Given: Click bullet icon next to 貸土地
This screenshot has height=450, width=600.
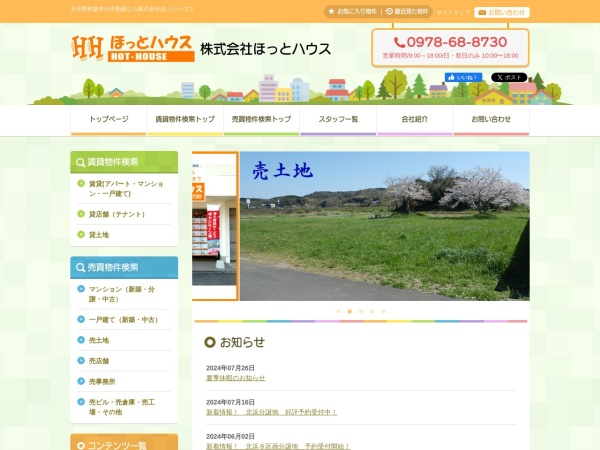Looking at the screenshot, I should coord(81,234).
